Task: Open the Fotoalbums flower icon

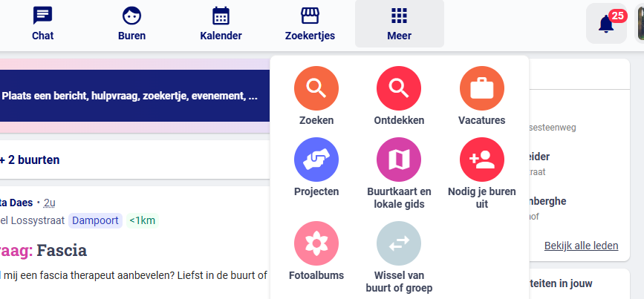Action: tap(316, 243)
